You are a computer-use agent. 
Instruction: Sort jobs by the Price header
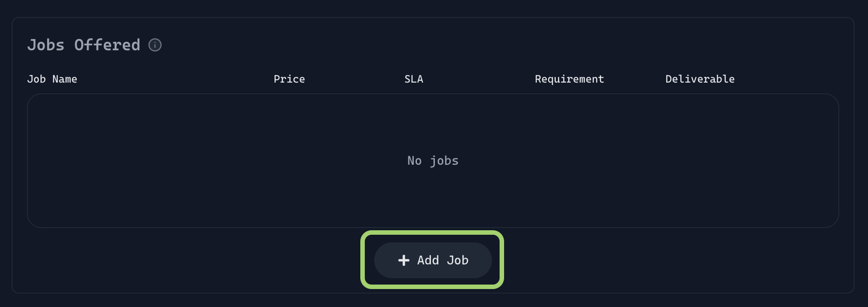(289, 79)
